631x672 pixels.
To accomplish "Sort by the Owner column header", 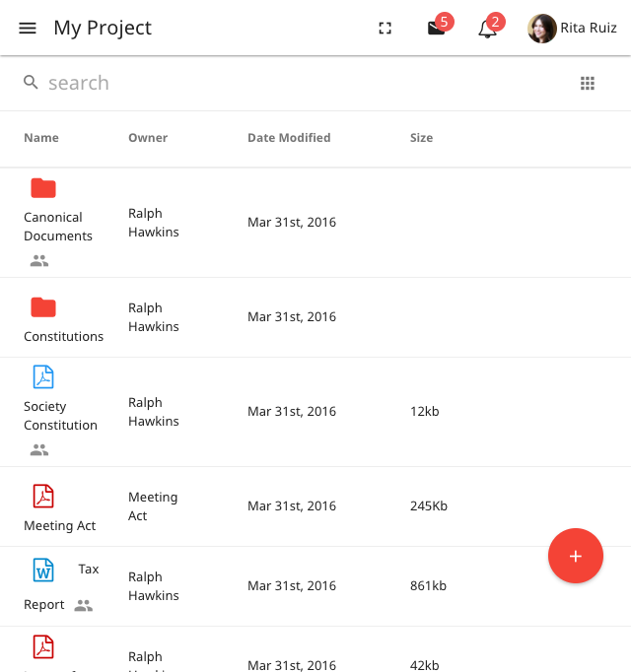I will click(148, 138).
